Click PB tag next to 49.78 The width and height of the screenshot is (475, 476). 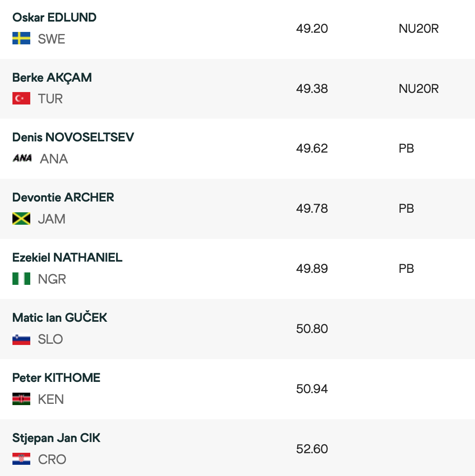coord(406,209)
